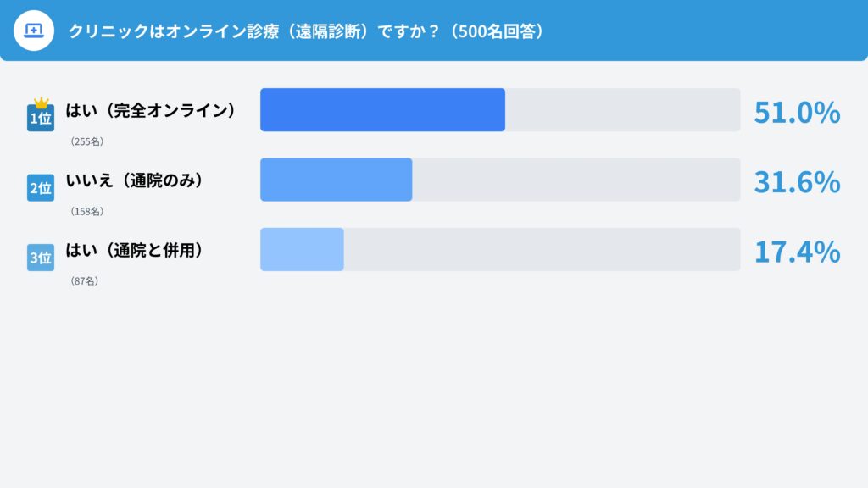
Task: Click the はい（通院と併用） label
Action: click(136, 250)
